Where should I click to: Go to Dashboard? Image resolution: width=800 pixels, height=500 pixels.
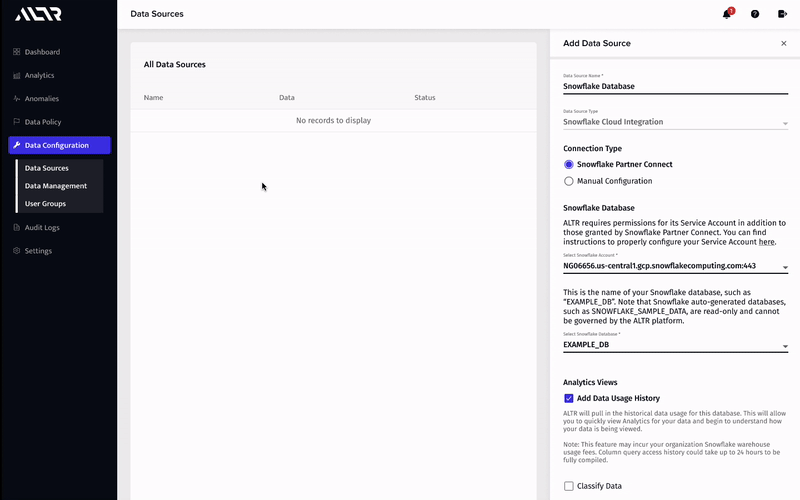(42, 52)
